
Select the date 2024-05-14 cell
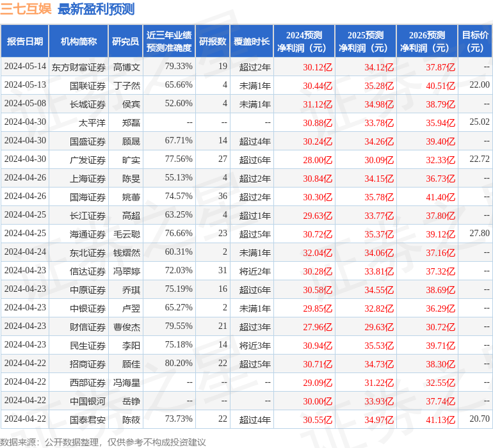coord(25,67)
